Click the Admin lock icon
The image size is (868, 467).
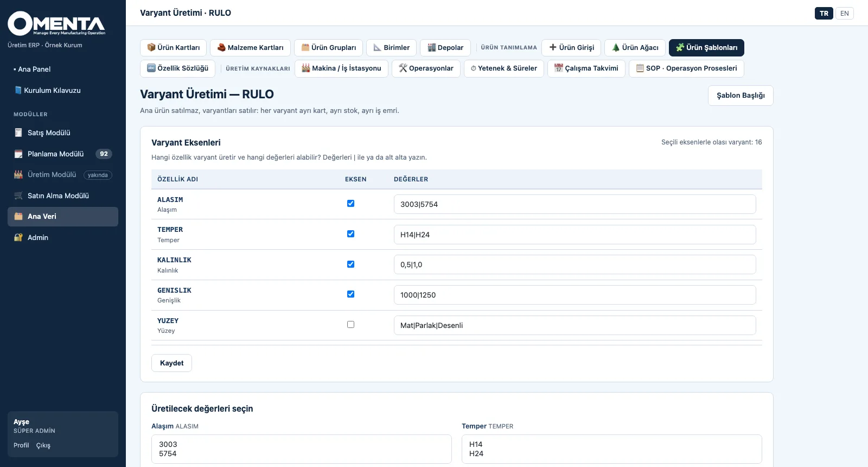tap(18, 237)
